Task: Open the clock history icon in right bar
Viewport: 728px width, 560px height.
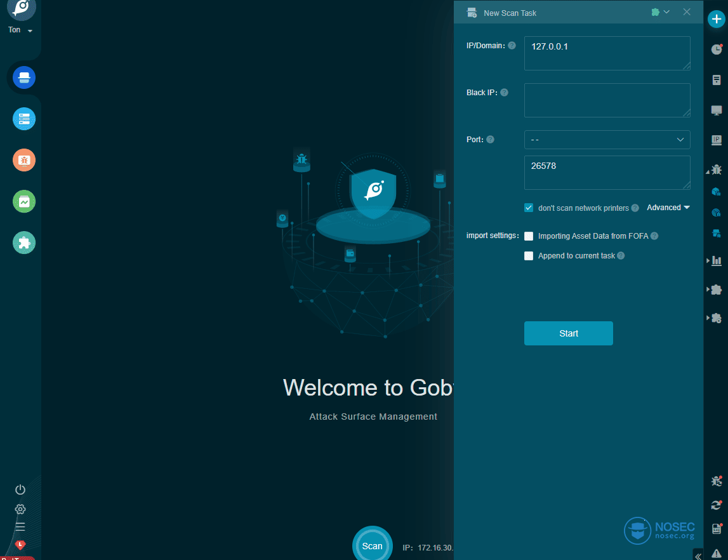Action: pyautogui.click(x=717, y=50)
